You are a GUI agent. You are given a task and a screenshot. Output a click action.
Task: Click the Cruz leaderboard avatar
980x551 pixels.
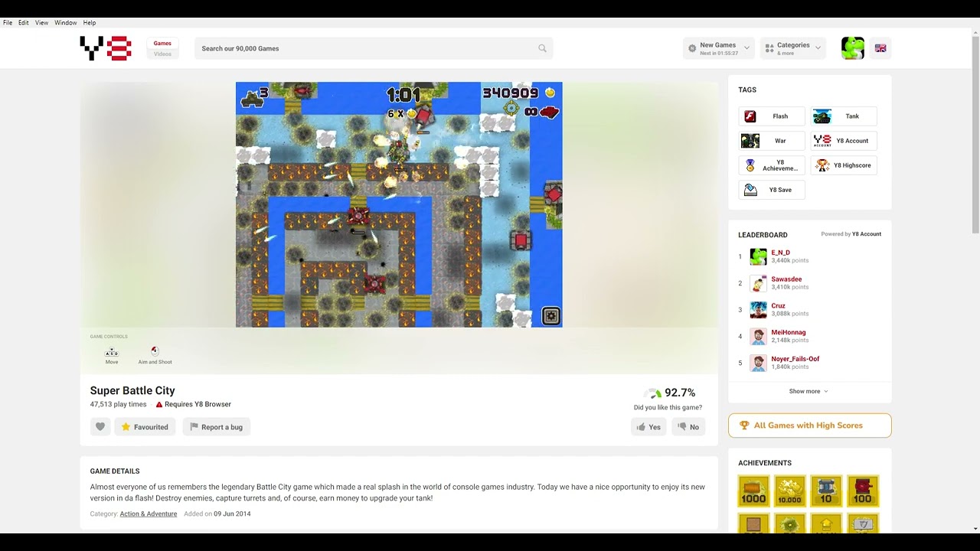coord(758,310)
